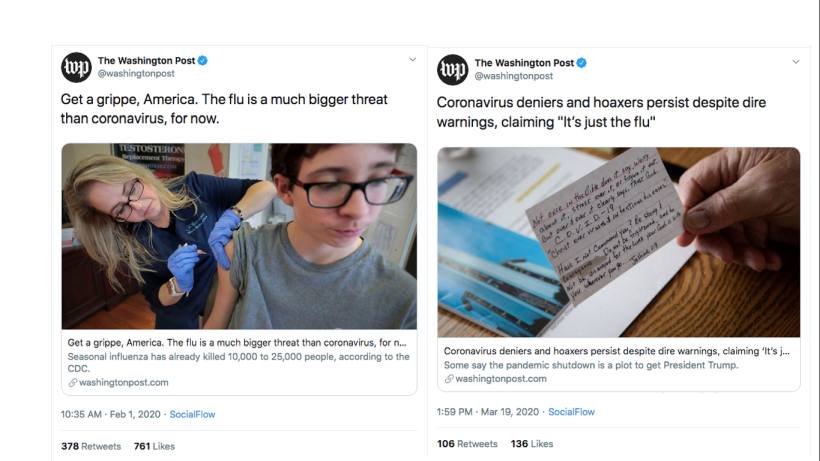Screen dimensions: 820x461
Task: Click link icon beside right washingtonpost.com
Action: (x=449, y=379)
